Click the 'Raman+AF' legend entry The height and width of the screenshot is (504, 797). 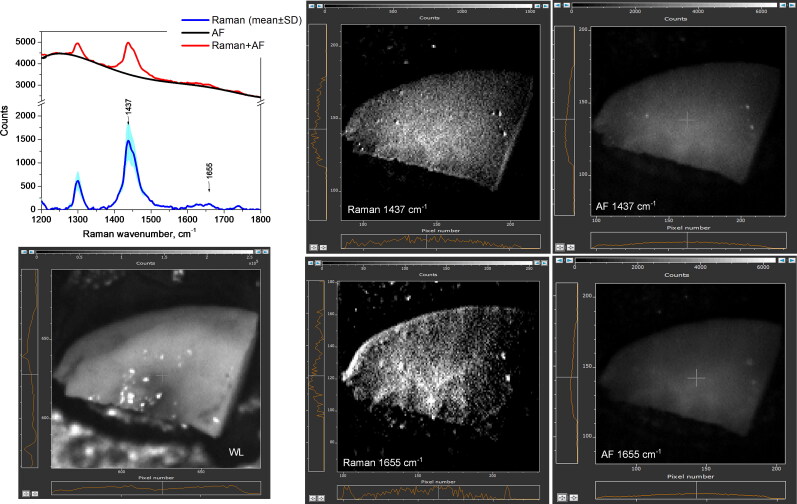(224, 45)
